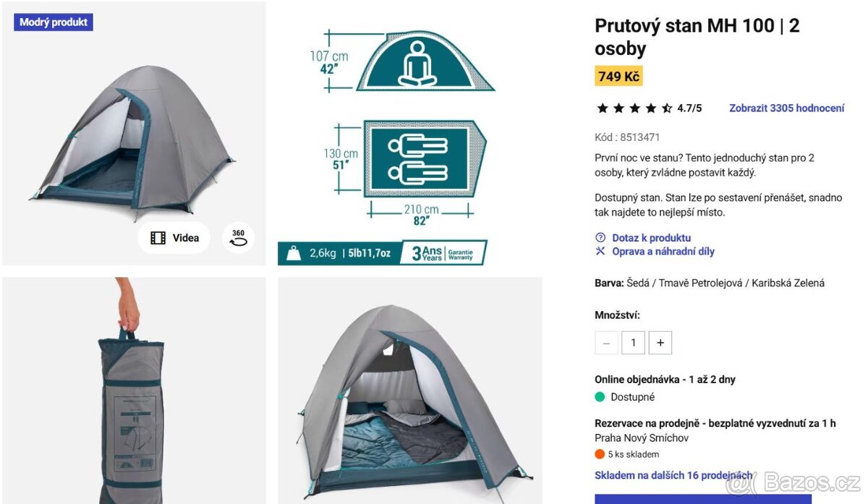The image size is (868, 504).
Task: Click the Videa film button
Action: click(x=174, y=238)
